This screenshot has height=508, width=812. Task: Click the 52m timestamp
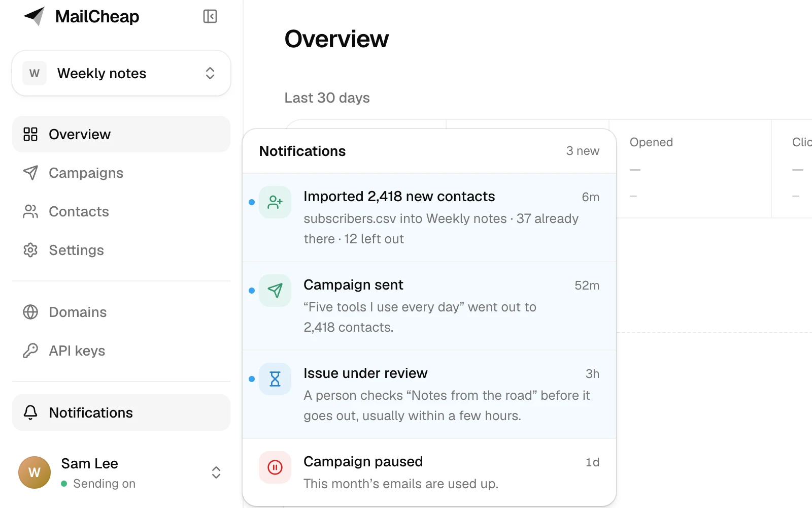pyautogui.click(x=587, y=285)
